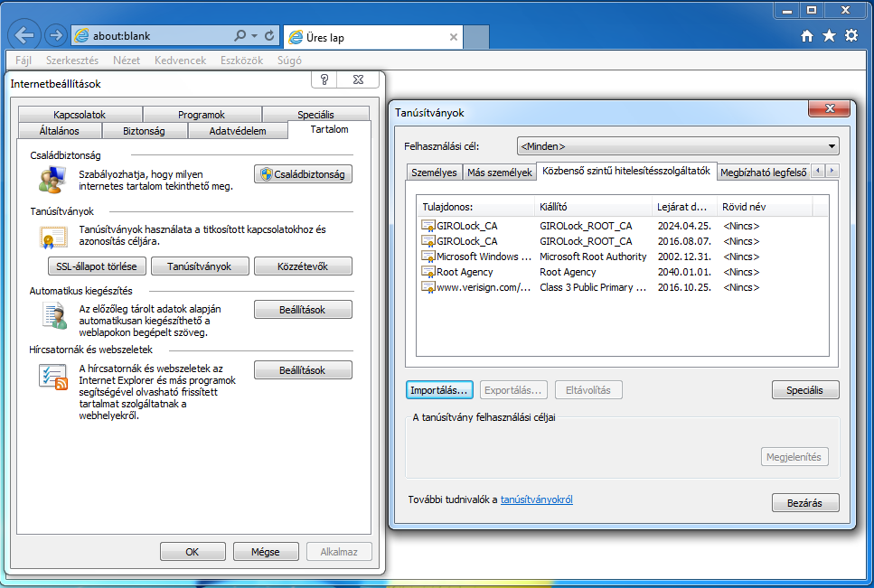Click the Importálás button
874x588 pixels.
point(439,390)
